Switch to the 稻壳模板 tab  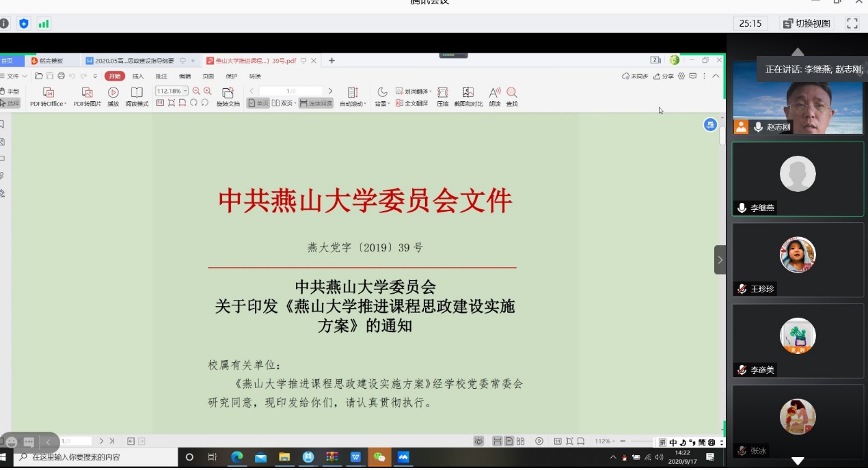[x=51, y=61]
